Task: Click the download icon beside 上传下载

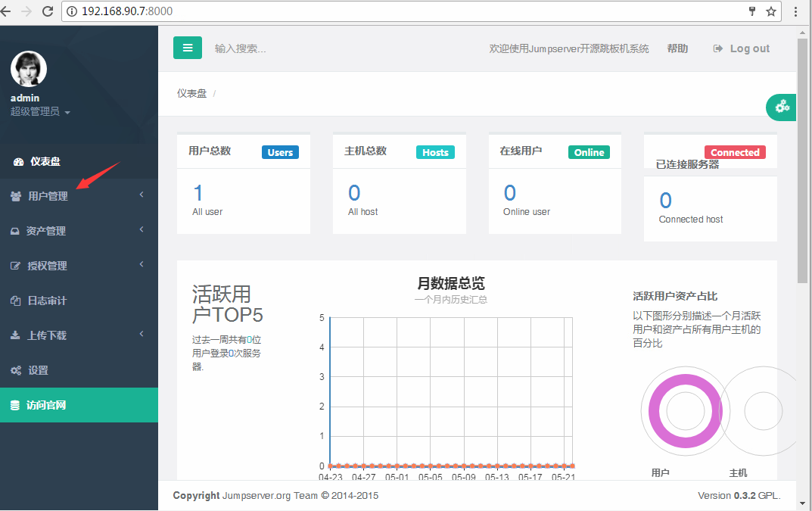Action: [15, 335]
